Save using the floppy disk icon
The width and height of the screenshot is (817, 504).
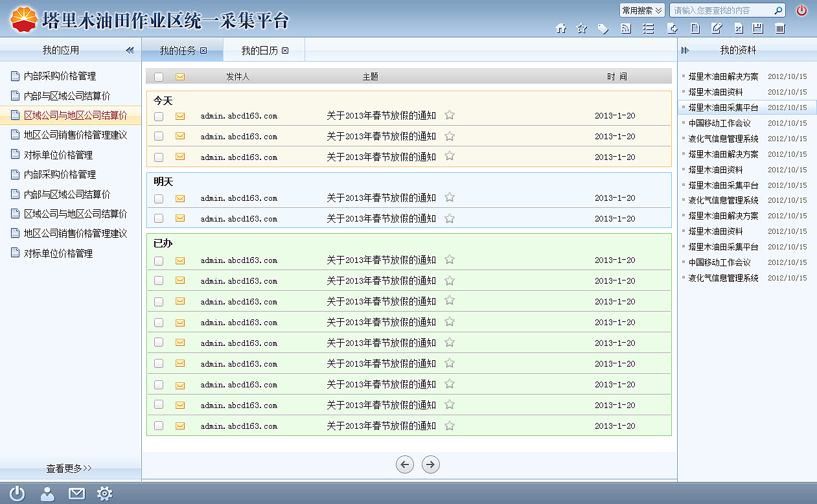(x=758, y=29)
